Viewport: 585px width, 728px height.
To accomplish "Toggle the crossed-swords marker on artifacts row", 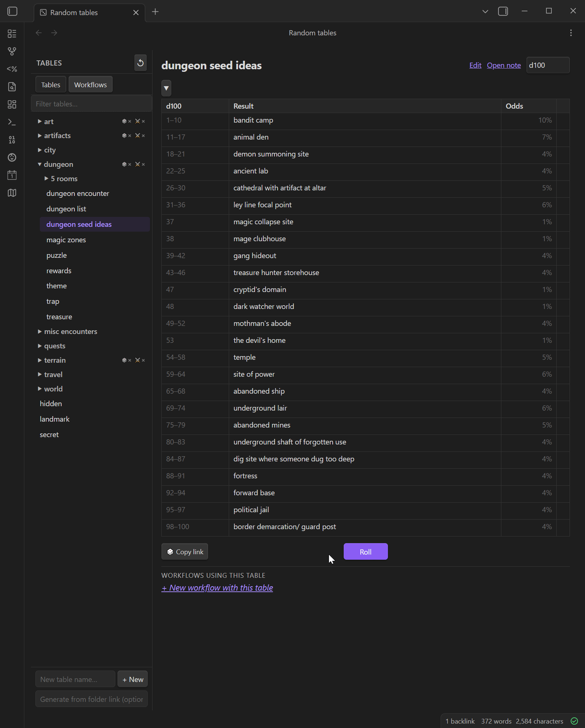I will [x=140, y=136].
